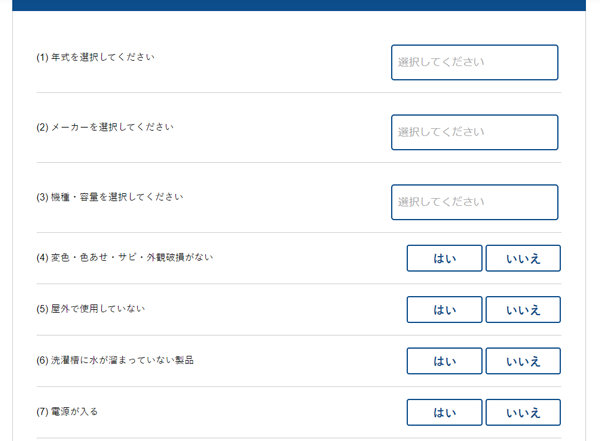Click the dark blue header bar

point(299,5)
